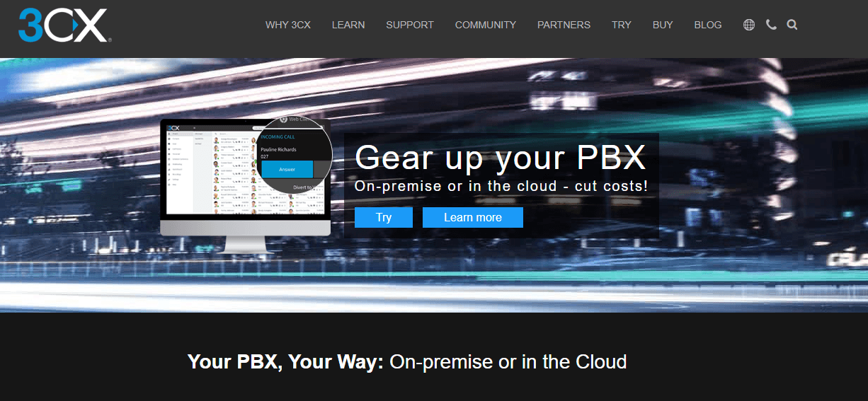Click the 3CX logo in the header
Viewport: 868px width, 401px height.
point(64,25)
